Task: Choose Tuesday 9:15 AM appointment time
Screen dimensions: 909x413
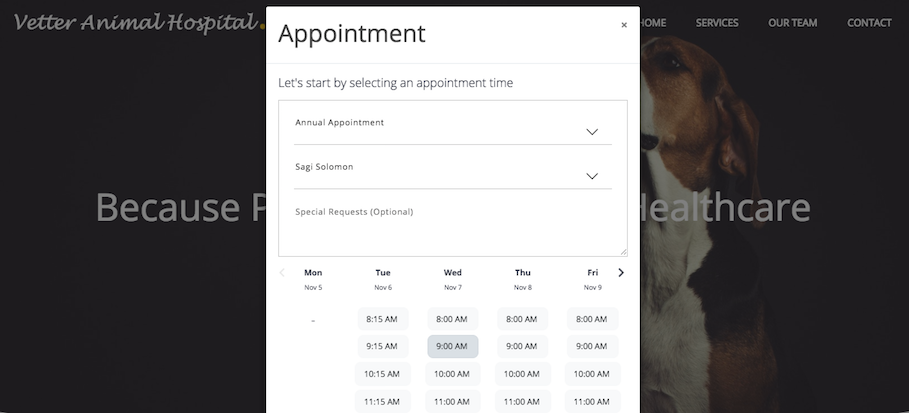Action: (x=382, y=346)
